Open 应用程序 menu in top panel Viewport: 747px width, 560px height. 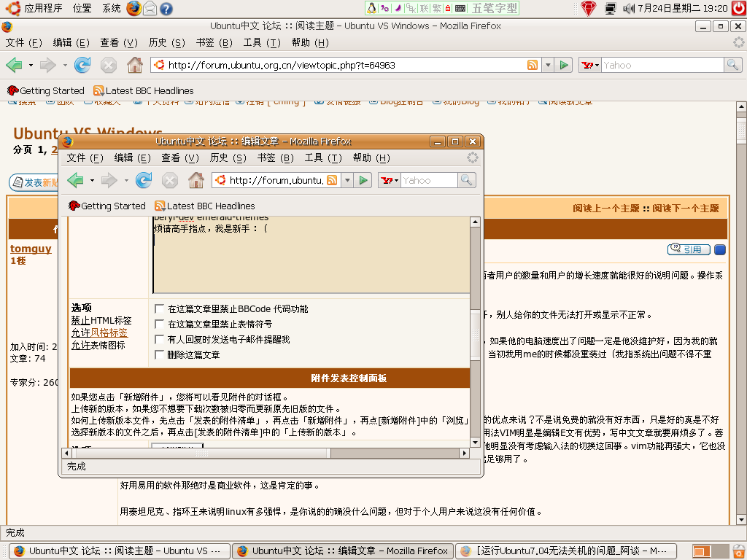[43, 8]
